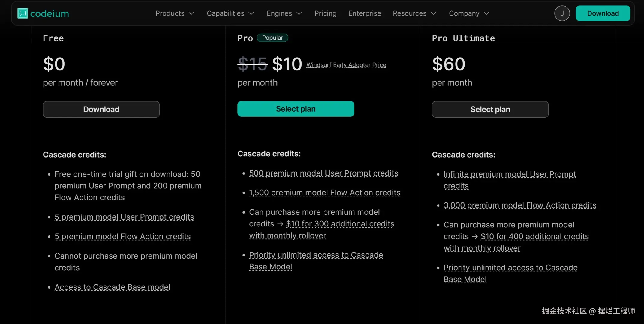Open $10 for 400 additional credits link

click(534, 236)
